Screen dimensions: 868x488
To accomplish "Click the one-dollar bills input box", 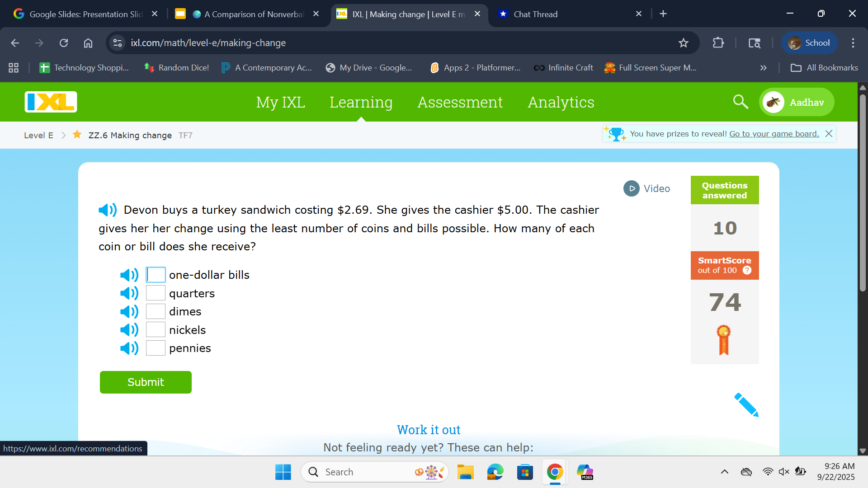I will 156,275.
